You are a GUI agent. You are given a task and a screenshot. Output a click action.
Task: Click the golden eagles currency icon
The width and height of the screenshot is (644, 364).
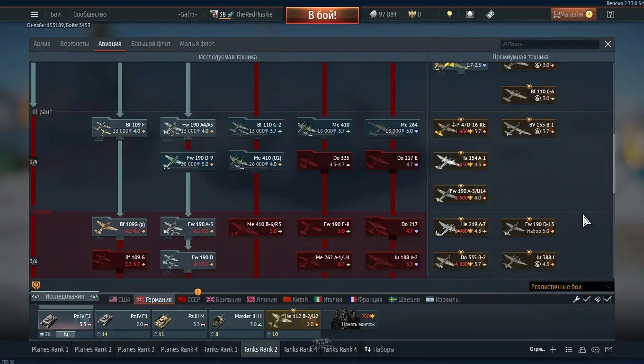(412, 14)
